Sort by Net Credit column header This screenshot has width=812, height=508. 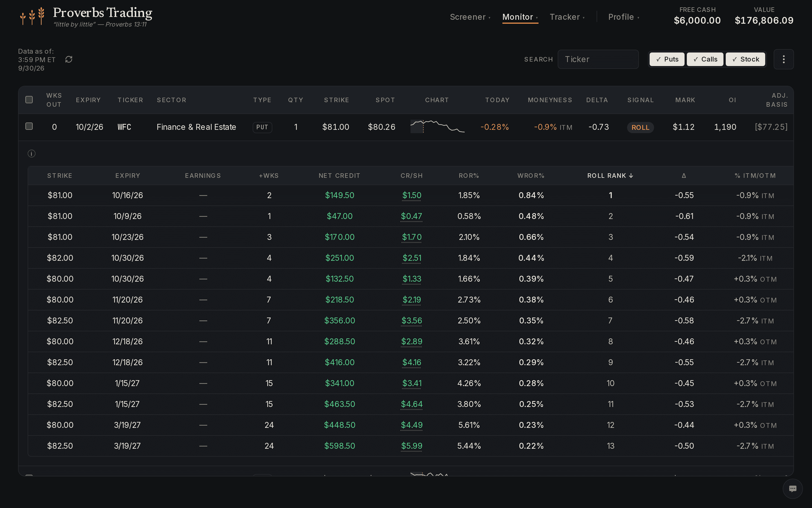(x=339, y=176)
